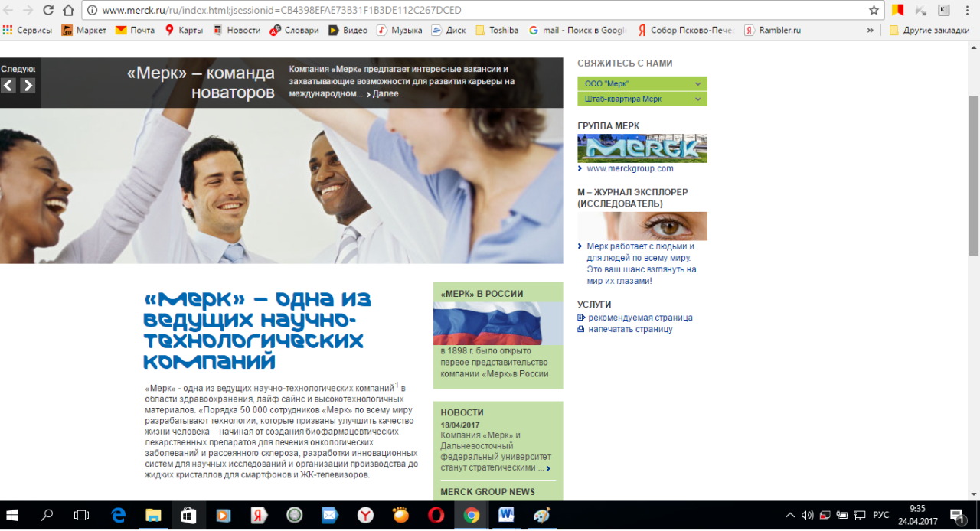This screenshot has height=531, width=980.
Task: Open Yandex Browser from taskbar
Action: click(365, 515)
